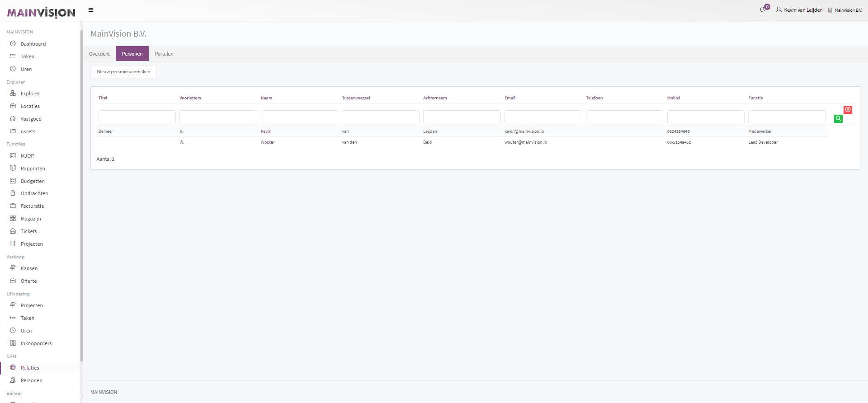
Task: Click the kevin@mainvision.io email cell
Action: 524,131
